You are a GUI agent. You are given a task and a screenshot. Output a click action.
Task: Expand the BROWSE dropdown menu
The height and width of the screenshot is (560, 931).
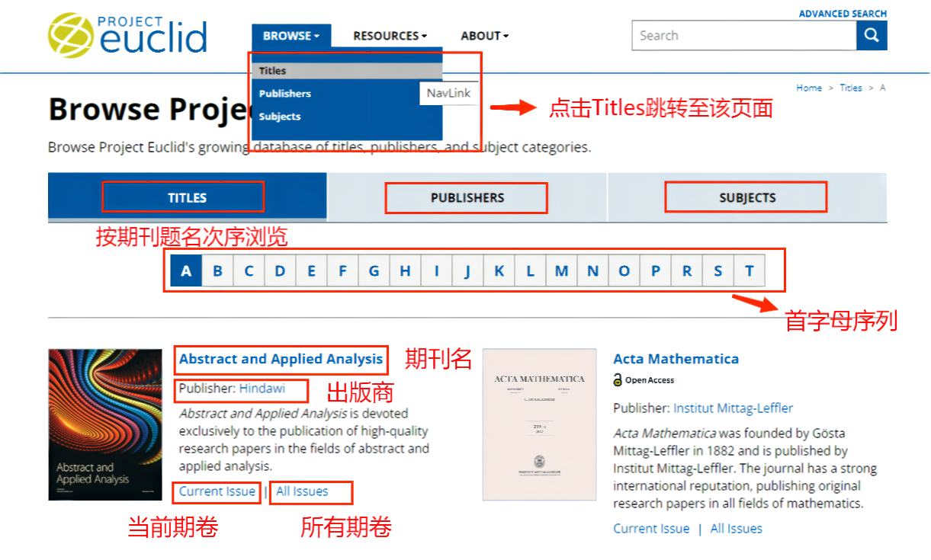pos(291,36)
